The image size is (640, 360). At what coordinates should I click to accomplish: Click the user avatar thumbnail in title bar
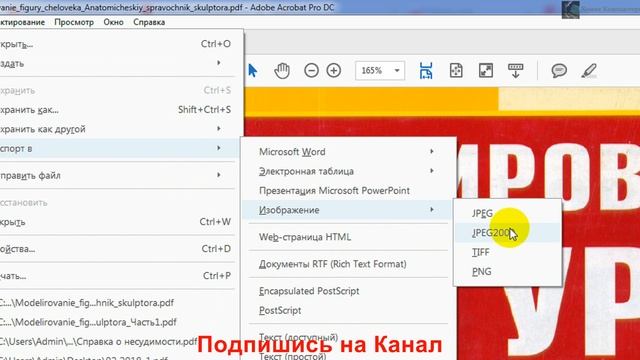pyautogui.click(x=570, y=9)
